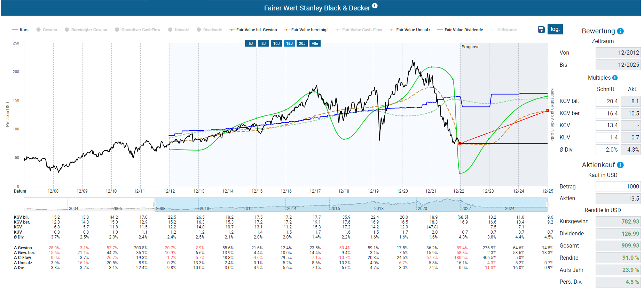The height and width of the screenshot is (291, 644).
Task: Select the 20J time range
Action: pyautogui.click(x=302, y=43)
